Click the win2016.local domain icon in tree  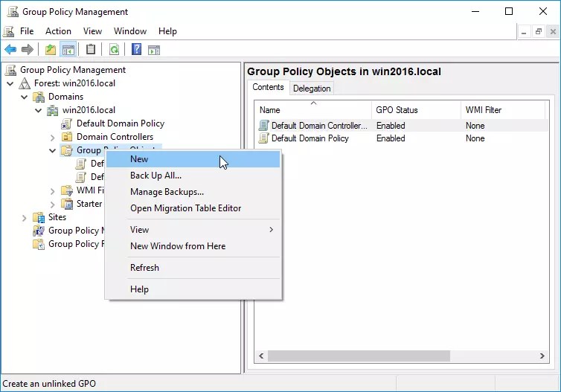pyautogui.click(x=53, y=110)
